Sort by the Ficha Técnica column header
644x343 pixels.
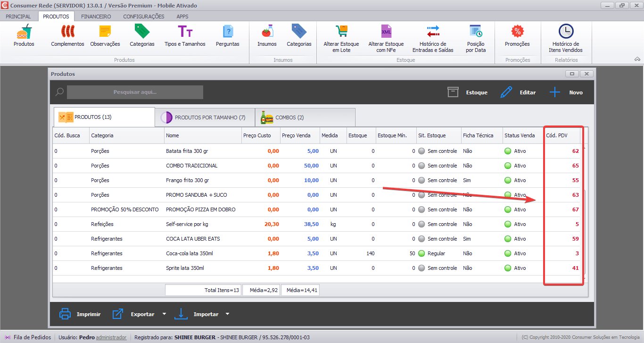point(482,135)
